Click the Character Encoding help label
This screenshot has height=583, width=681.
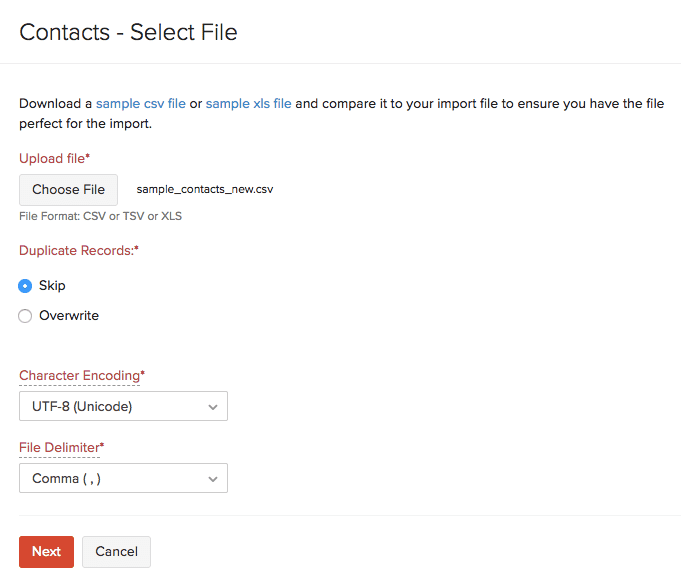pos(79,376)
